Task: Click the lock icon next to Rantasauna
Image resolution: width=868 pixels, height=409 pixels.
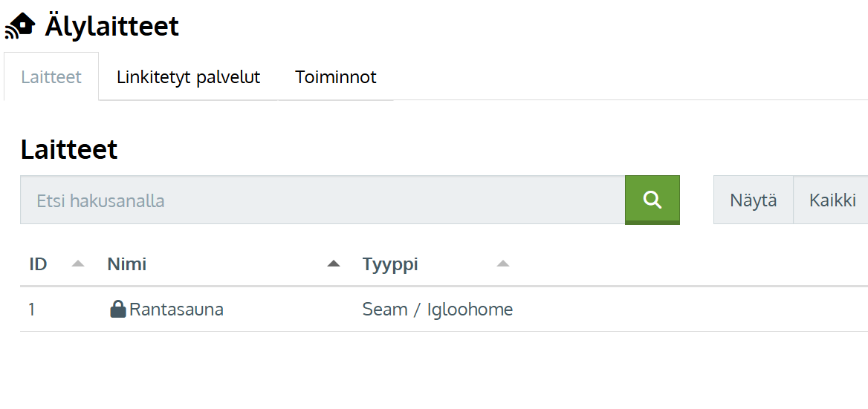Action: click(x=118, y=310)
